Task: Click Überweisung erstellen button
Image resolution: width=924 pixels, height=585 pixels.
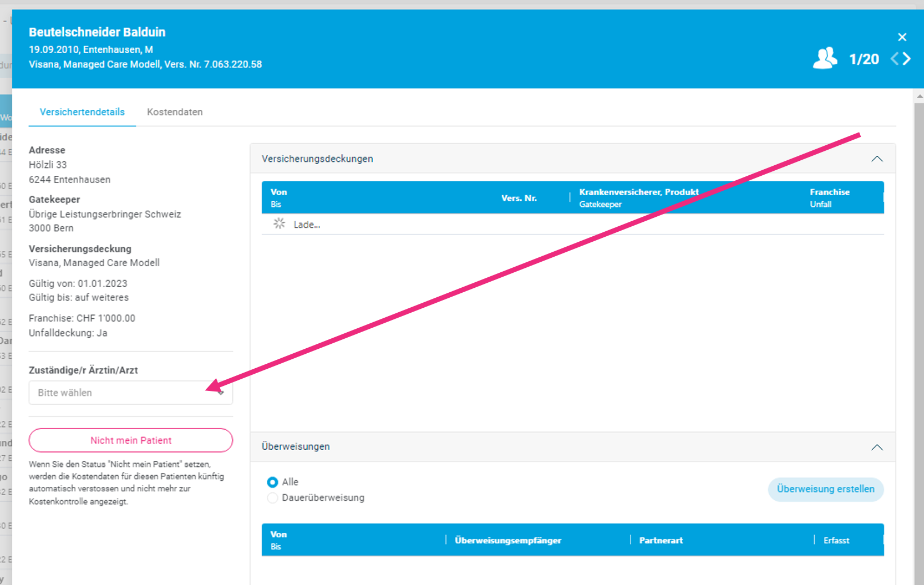Action: 825,489
